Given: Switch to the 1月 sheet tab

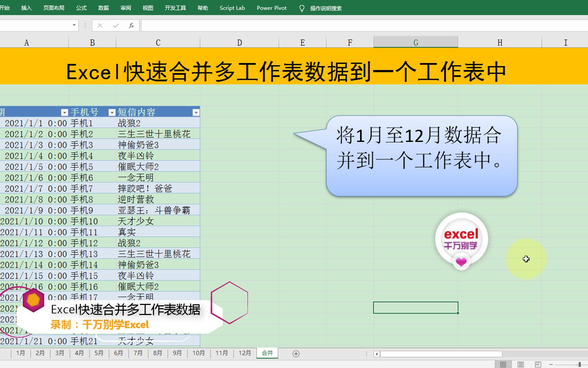Looking at the screenshot, I should (x=21, y=353).
